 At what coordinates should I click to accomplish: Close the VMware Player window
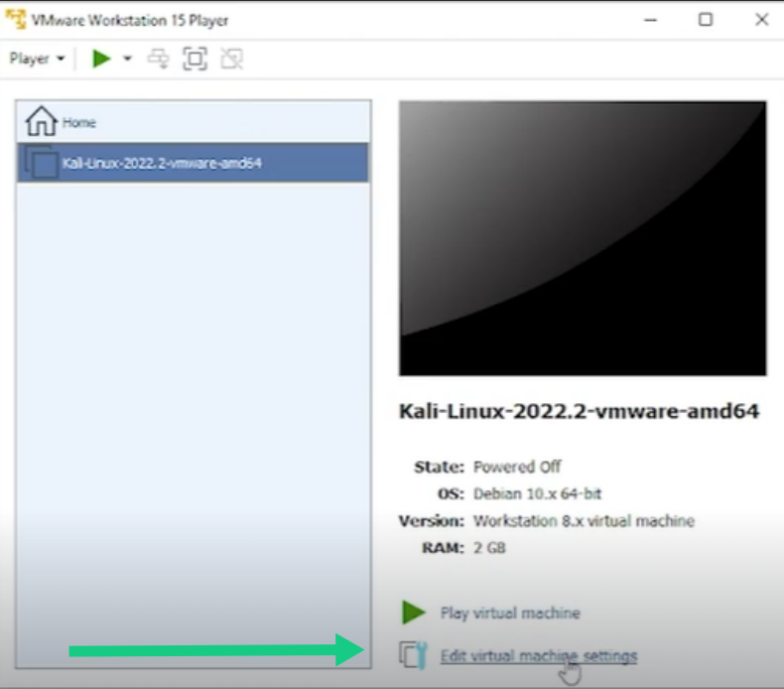click(761, 20)
